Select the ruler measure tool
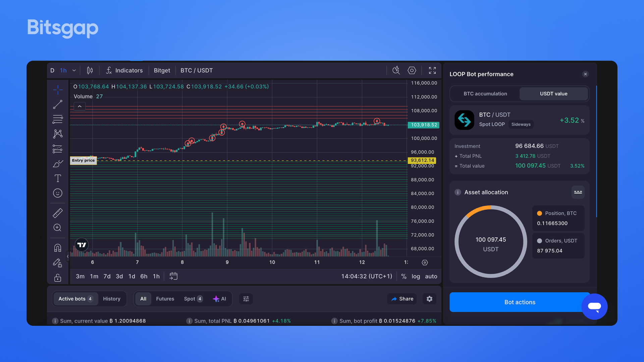Image resolution: width=644 pixels, height=362 pixels. click(58, 213)
